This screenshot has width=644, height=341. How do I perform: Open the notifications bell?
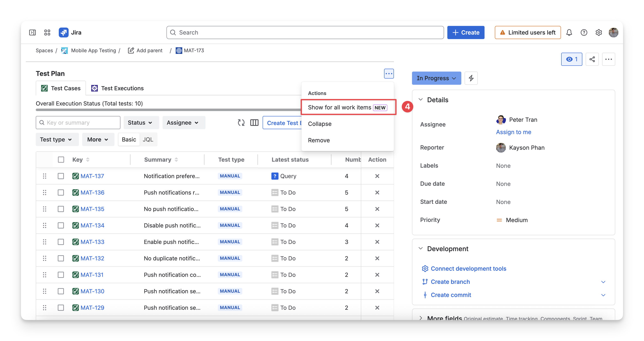[569, 32]
